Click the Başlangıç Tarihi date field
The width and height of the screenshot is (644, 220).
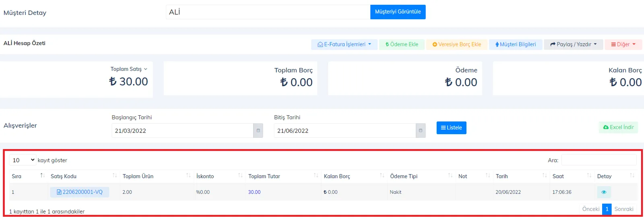pos(182,131)
